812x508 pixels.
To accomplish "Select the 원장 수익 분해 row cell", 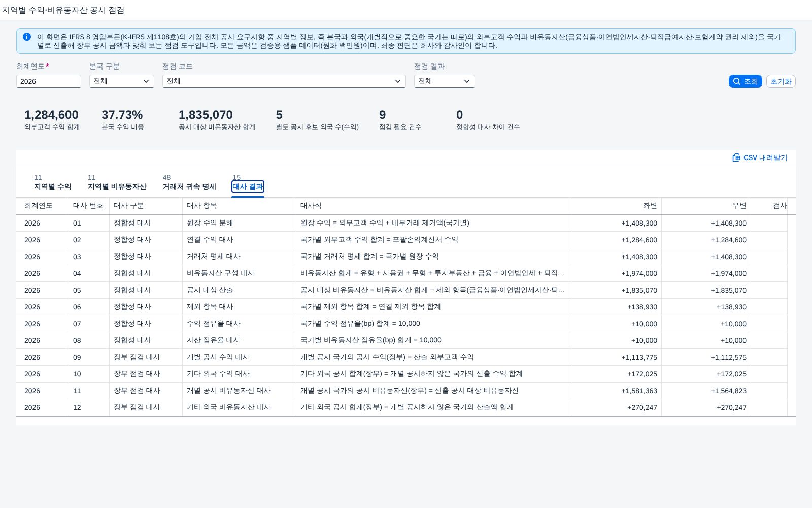I will point(239,223).
